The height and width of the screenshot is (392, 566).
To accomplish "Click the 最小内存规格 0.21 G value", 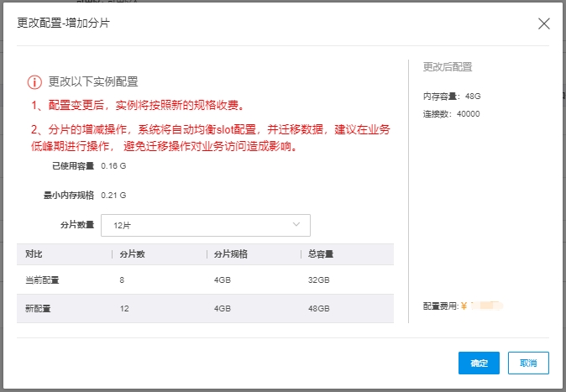I will [x=113, y=196].
